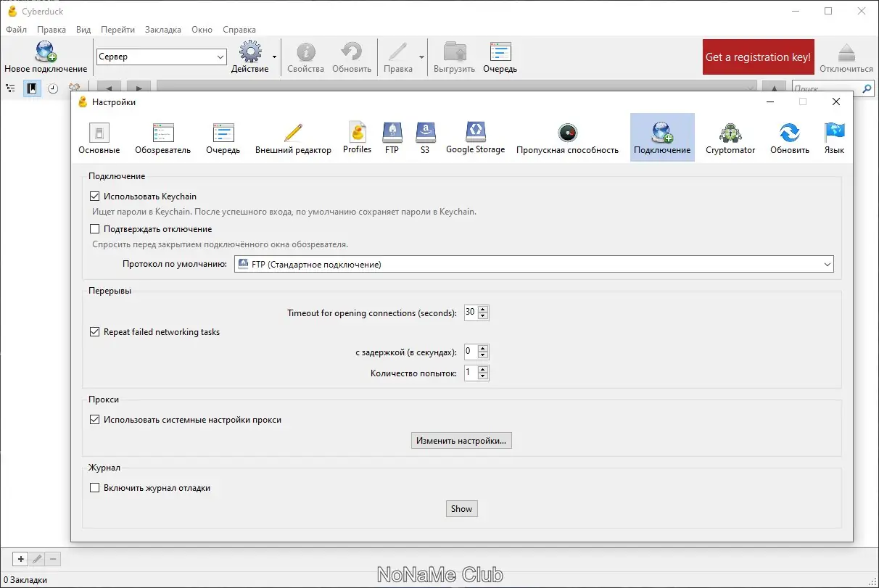Toggle Использовать системные настройки прокси
This screenshot has width=879, height=588.
(94, 420)
